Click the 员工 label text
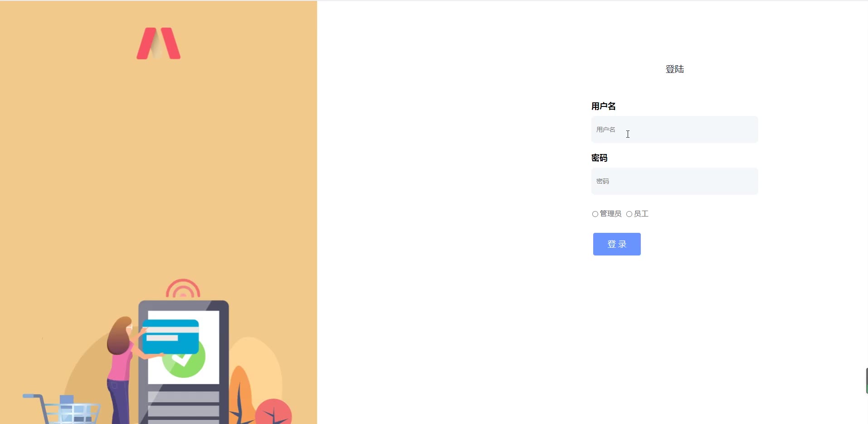The height and width of the screenshot is (424, 868). click(x=641, y=214)
